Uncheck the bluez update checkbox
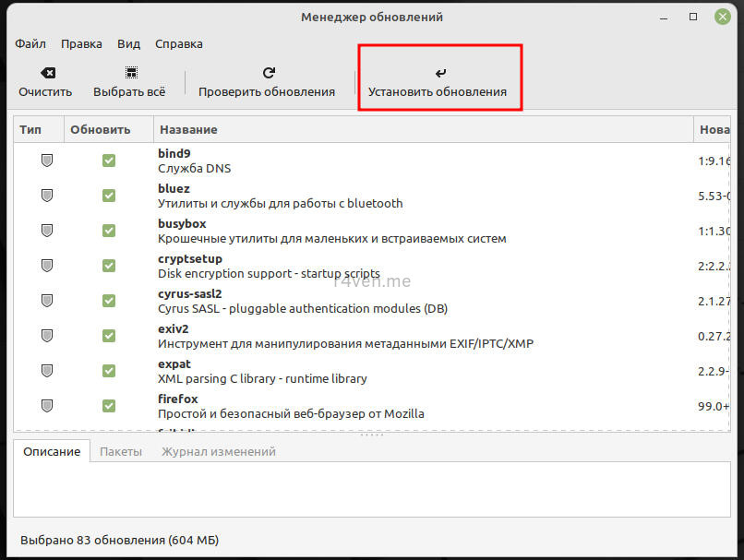 (x=109, y=196)
